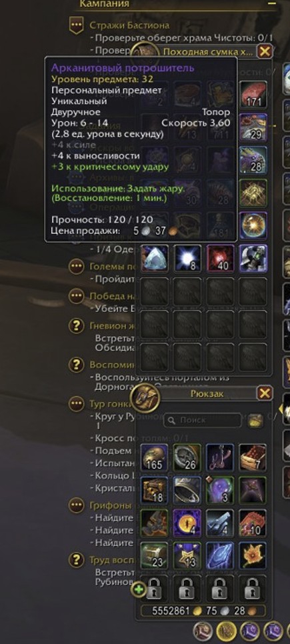Image resolution: width=290 pixels, height=644 pixels.
Task: Select the fish hook item in backpack
Action: tap(220, 457)
